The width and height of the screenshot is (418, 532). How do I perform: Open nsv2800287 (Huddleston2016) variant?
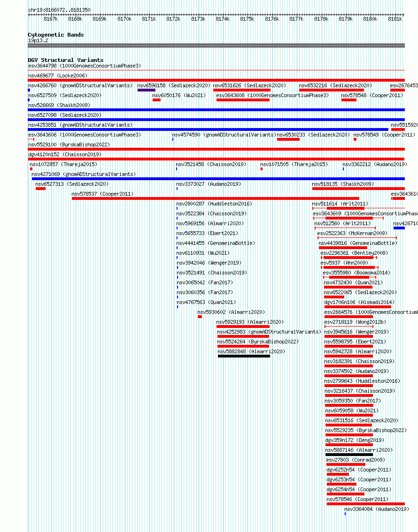click(x=214, y=204)
